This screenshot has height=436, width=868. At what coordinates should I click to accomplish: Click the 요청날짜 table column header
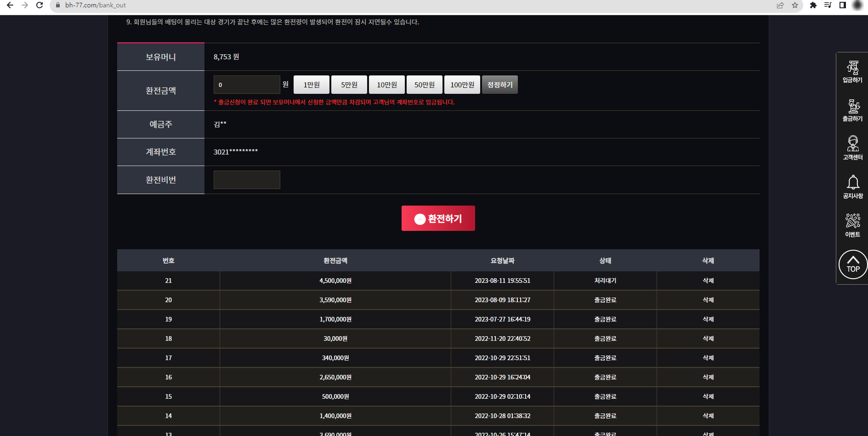503,261
